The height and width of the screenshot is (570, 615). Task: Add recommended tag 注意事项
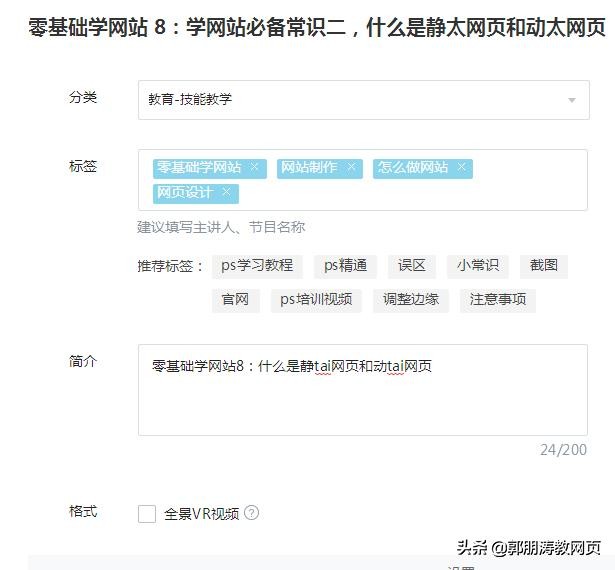(498, 300)
